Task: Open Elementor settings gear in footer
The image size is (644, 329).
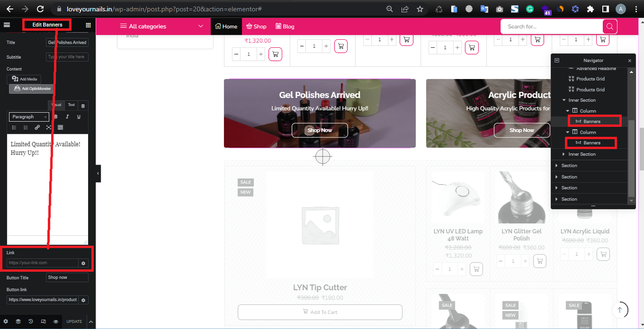Action: pyautogui.click(x=6, y=321)
